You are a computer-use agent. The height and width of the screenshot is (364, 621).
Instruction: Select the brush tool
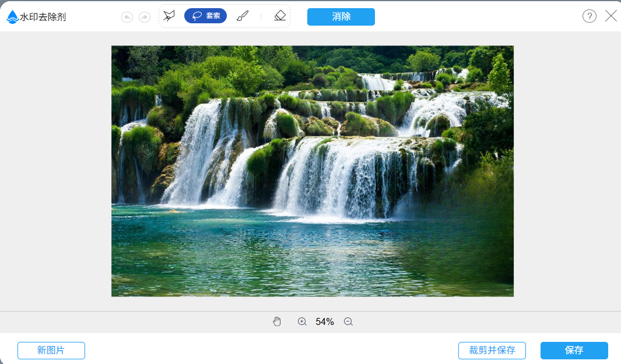(243, 16)
